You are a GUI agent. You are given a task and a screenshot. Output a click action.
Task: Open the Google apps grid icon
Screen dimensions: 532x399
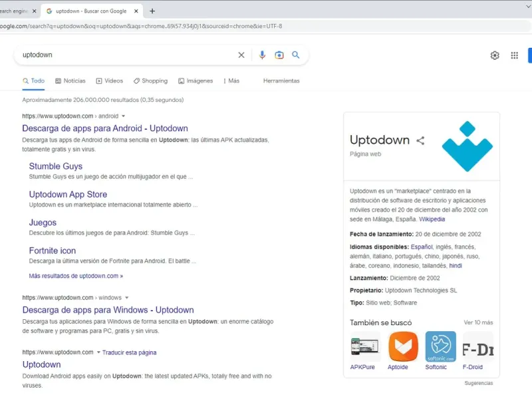coord(514,55)
